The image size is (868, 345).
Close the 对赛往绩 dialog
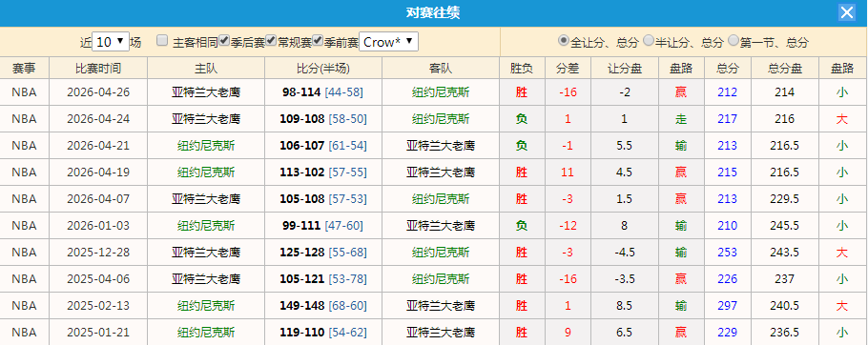point(847,12)
